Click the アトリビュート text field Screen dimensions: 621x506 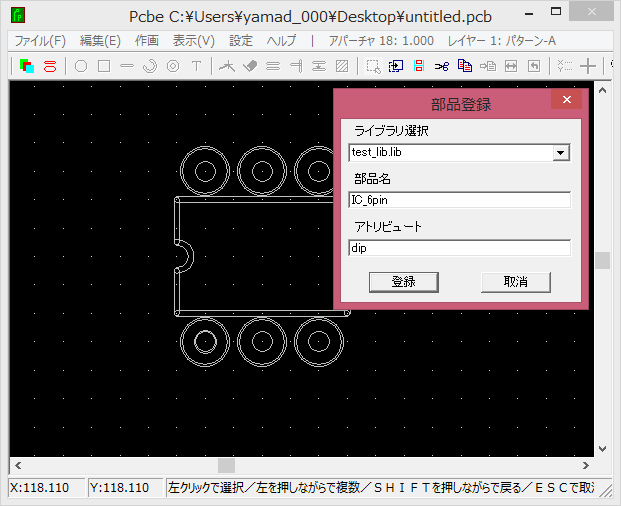(x=459, y=248)
